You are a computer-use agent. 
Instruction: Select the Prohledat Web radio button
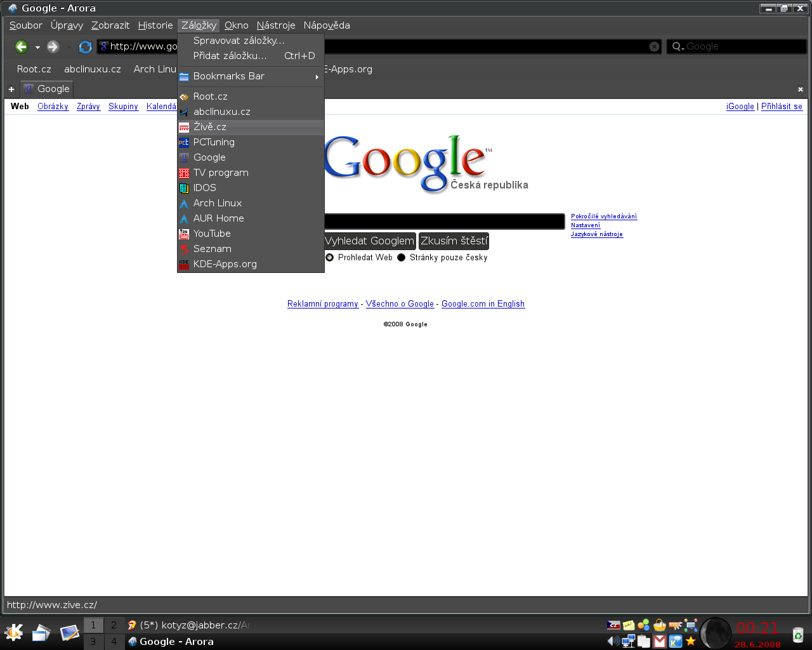pos(329,258)
